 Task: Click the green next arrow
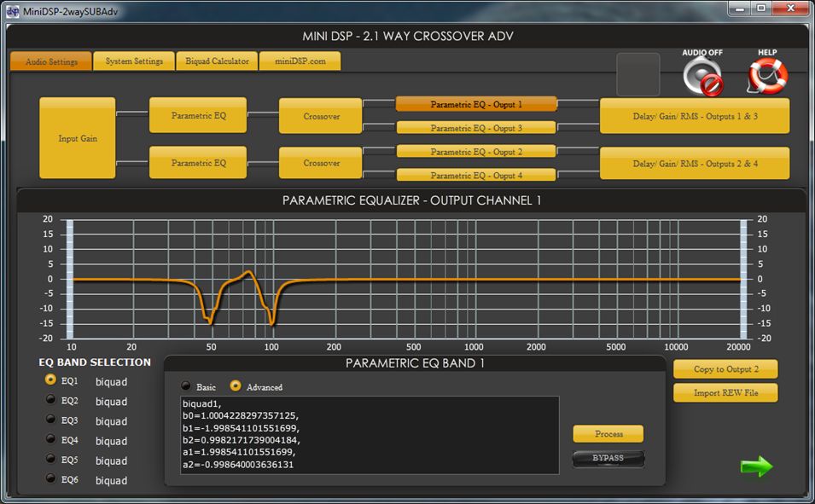point(757,466)
